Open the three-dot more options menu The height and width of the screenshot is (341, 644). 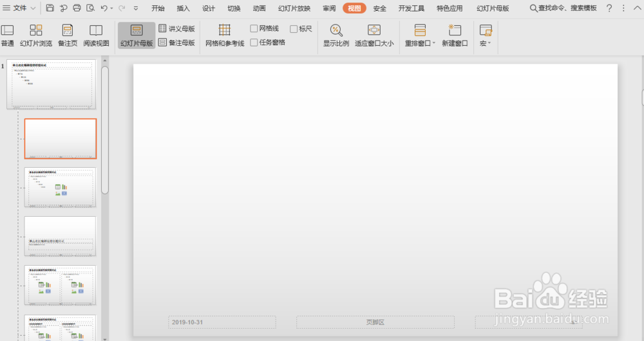coord(623,8)
